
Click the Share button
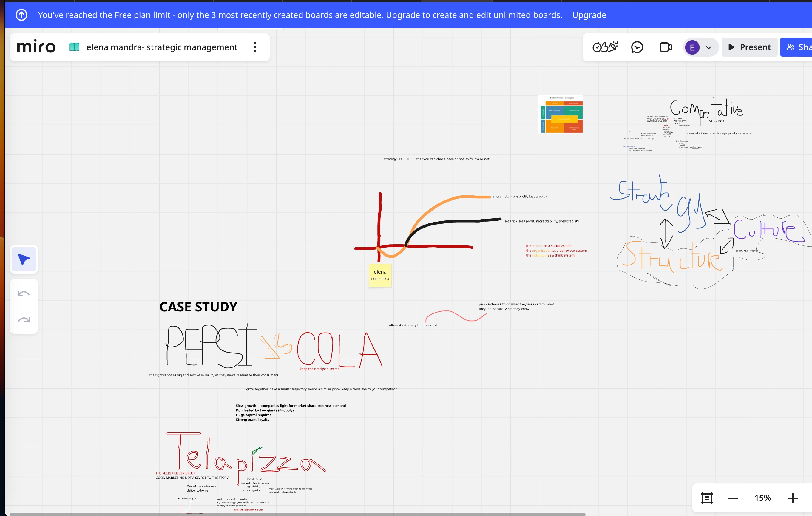pos(798,47)
